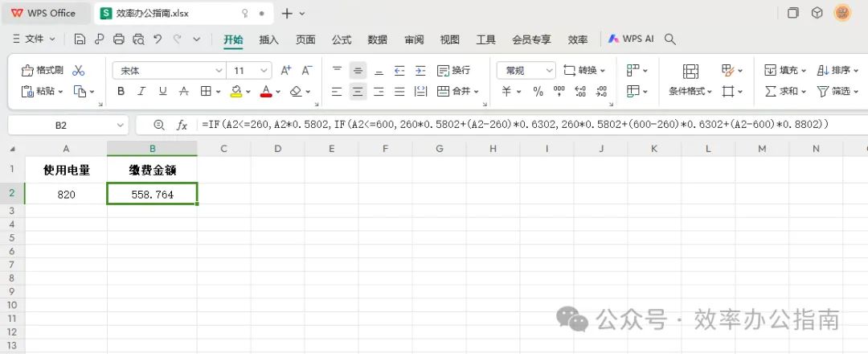Click the Yen currency format icon
The image size is (868, 354).
[506, 92]
